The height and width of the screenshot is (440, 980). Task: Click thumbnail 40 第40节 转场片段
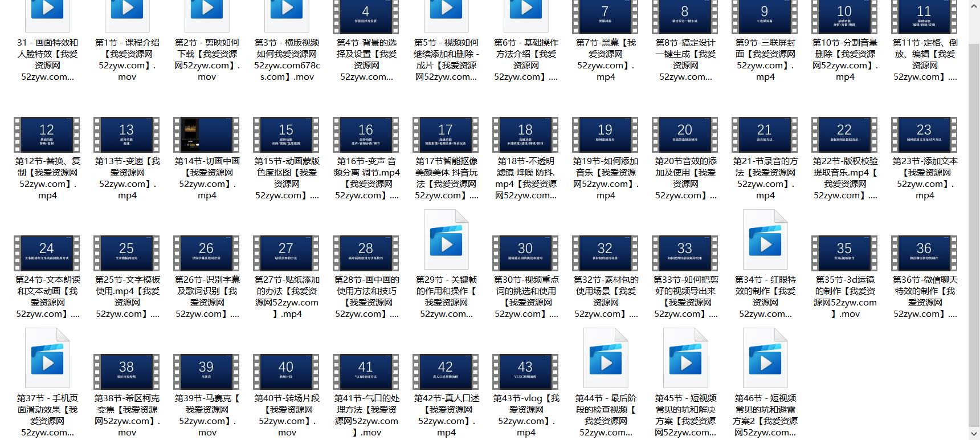(x=286, y=372)
